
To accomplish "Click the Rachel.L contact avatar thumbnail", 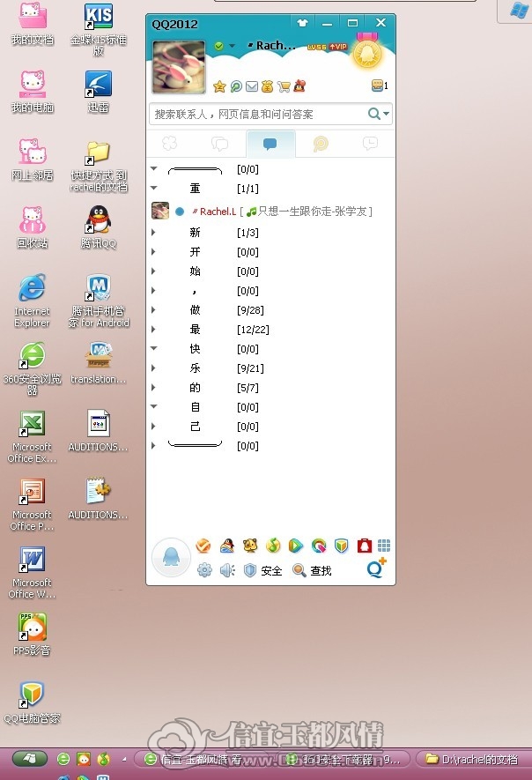I will tap(160, 211).
